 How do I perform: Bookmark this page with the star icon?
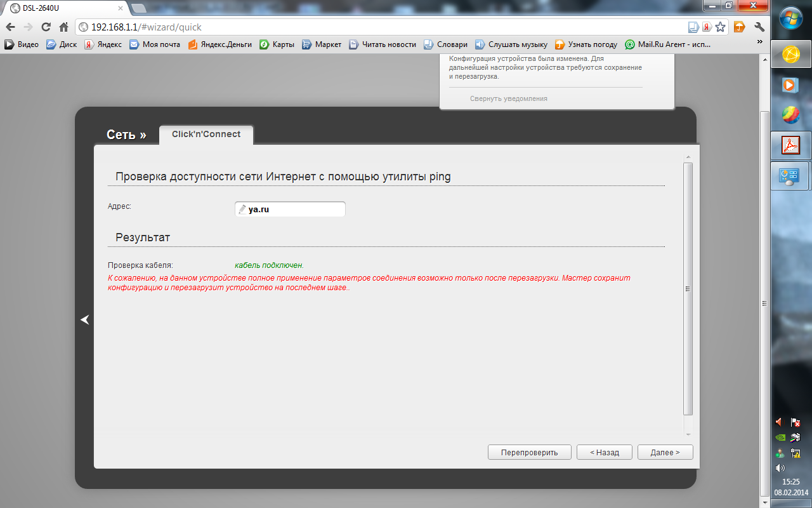720,27
